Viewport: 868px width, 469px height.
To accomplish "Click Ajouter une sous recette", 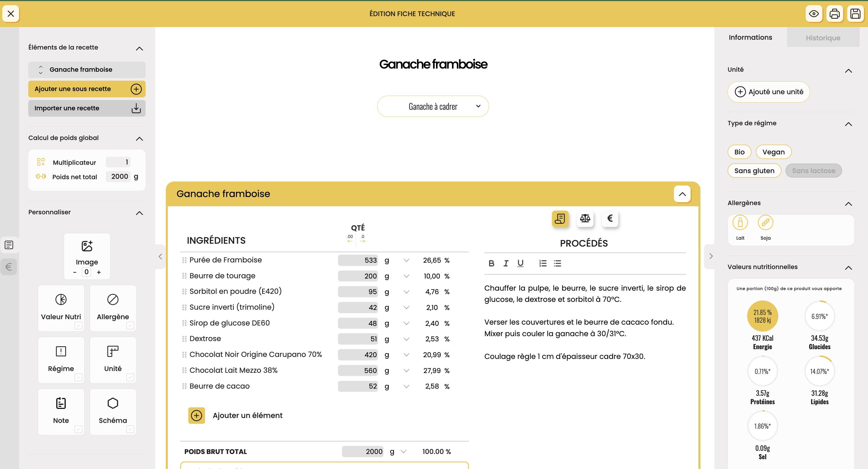I will pyautogui.click(x=87, y=89).
